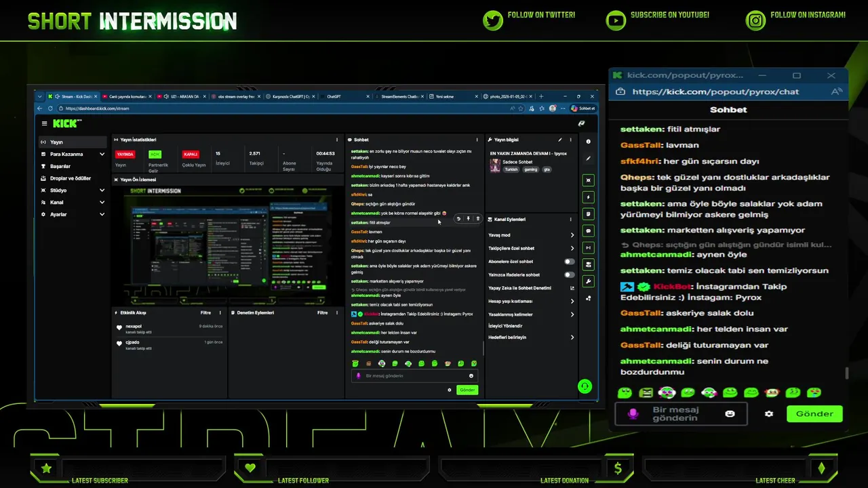Screen dimensions: 868x488
Task: Click popout chat message input field
Action: (681, 413)
